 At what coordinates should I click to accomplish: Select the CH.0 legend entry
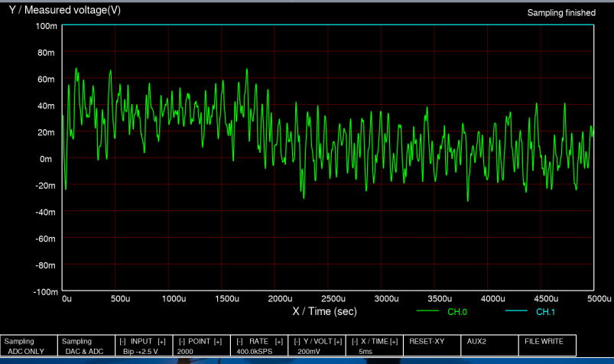tap(457, 312)
